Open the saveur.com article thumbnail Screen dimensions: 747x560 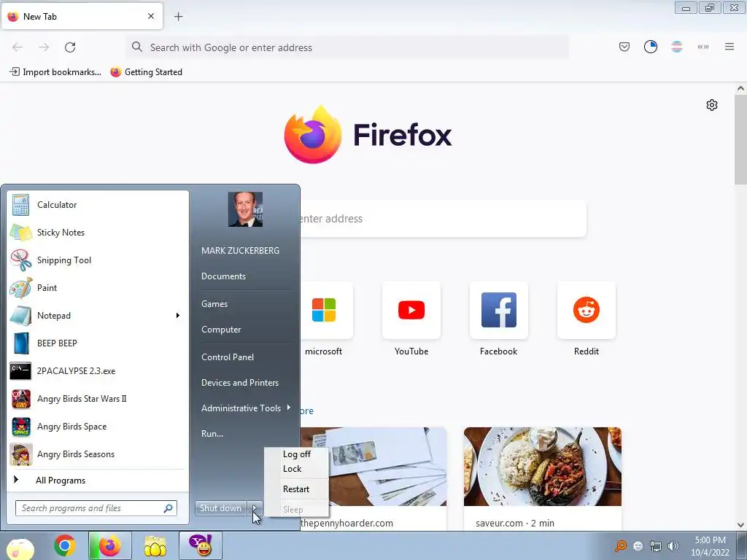coord(543,467)
